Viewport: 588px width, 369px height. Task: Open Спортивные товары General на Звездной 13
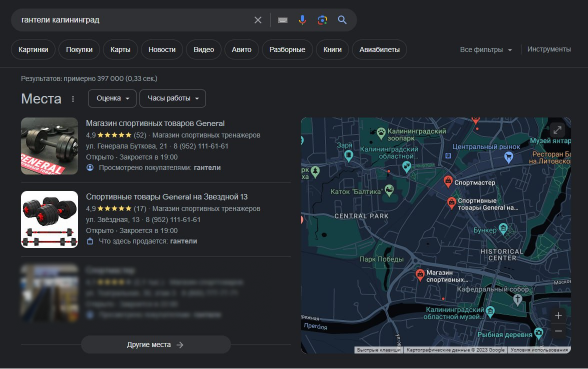tap(166, 196)
